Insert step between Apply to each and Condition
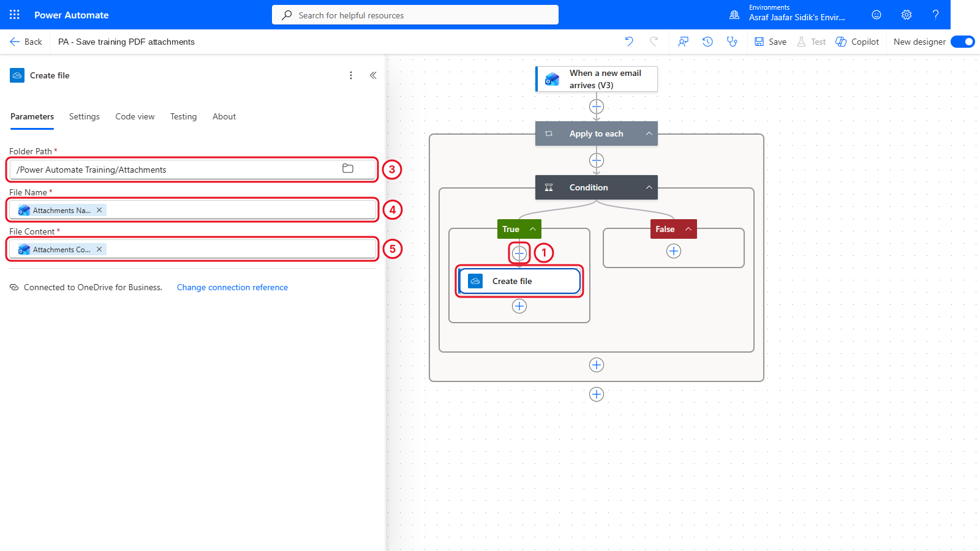Image resolution: width=980 pixels, height=551 pixels. [x=597, y=160]
